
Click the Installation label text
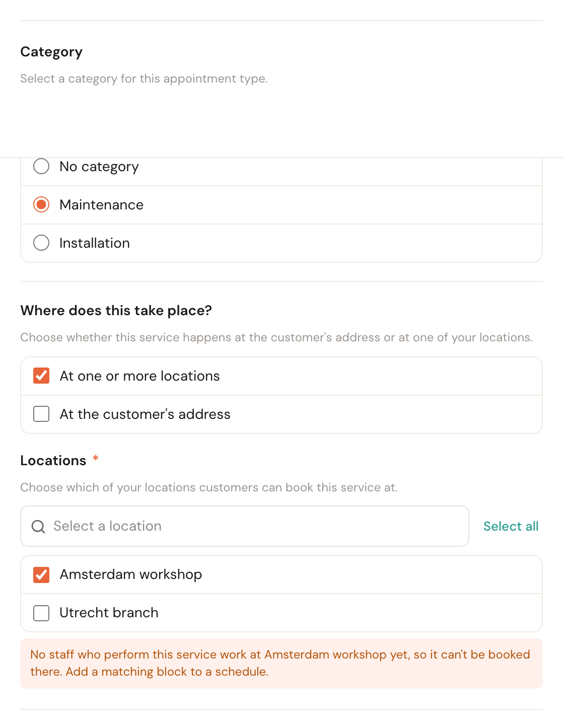point(95,243)
